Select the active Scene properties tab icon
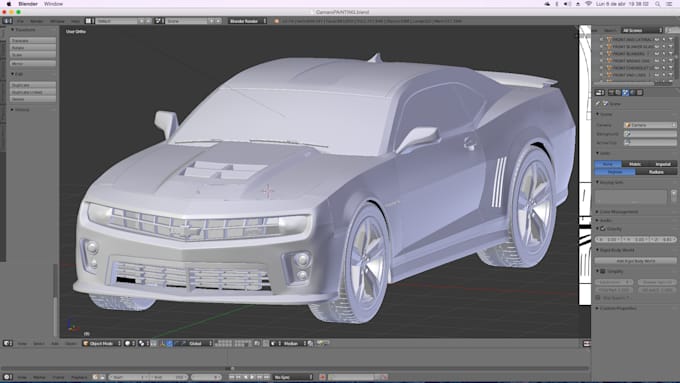Viewport: 680px width, 383px height. point(625,92)
